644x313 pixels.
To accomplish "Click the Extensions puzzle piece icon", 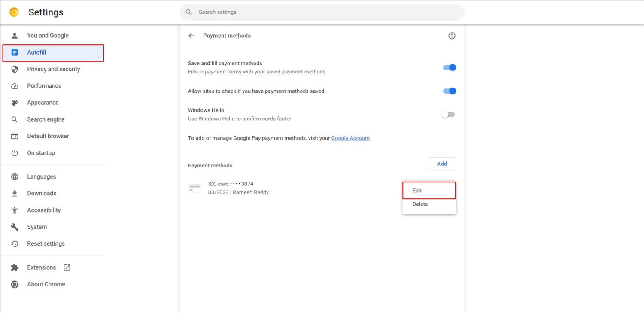I will pyautogui.click(x=15, y=267).
